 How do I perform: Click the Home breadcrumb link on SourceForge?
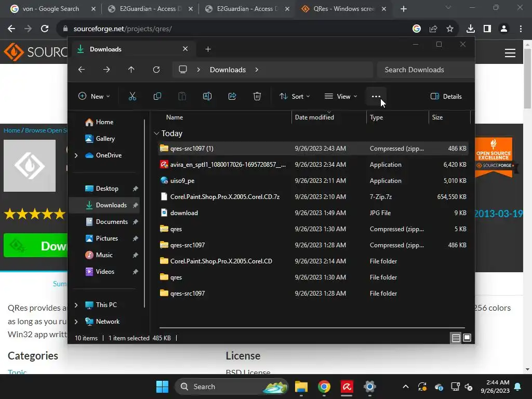(12, 130)
